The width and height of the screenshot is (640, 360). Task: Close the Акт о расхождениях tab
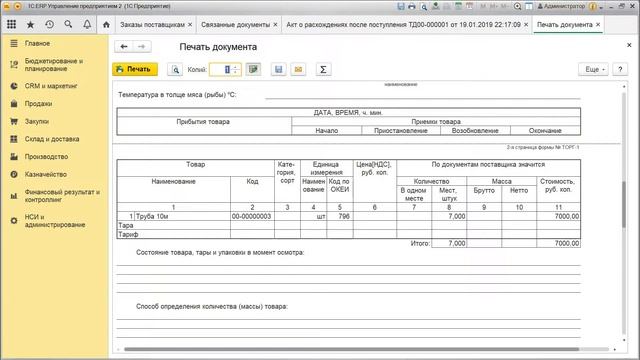(x=526, y=24)
